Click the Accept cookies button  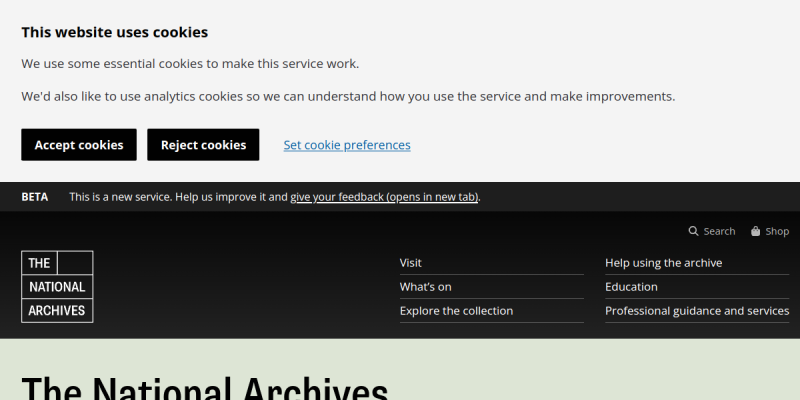coord(79,145)
